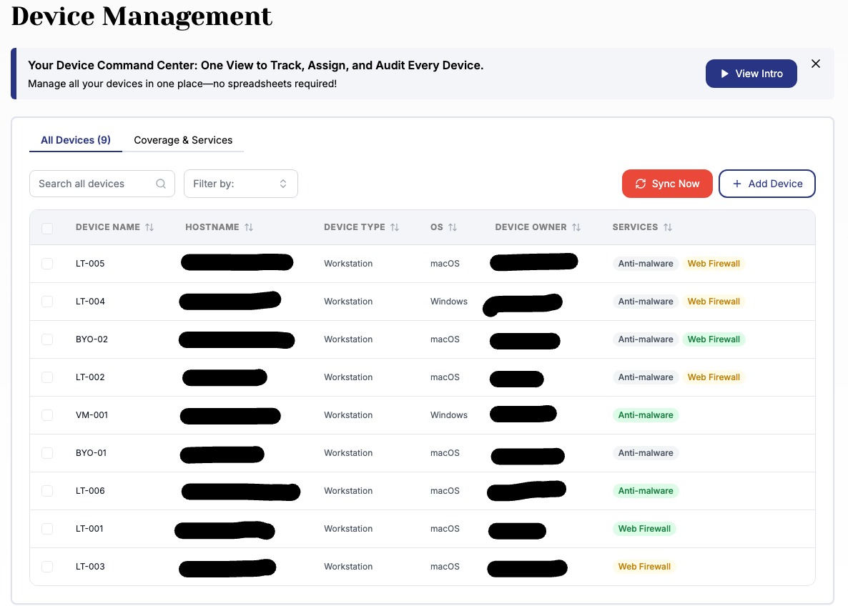Sort by Hostname using its arrows icon

pyautogui.click(x=249, y=227)
